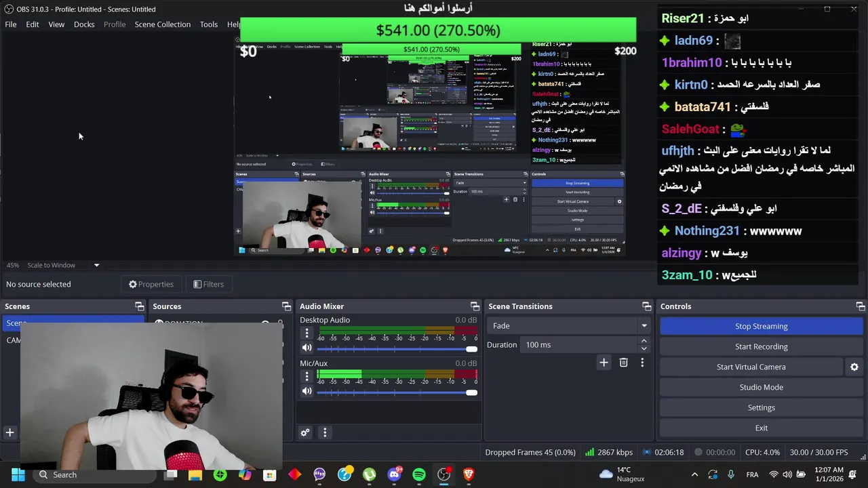Pop out the Sources dock
This screenshot has width=868, height=488.
(286, 306)
